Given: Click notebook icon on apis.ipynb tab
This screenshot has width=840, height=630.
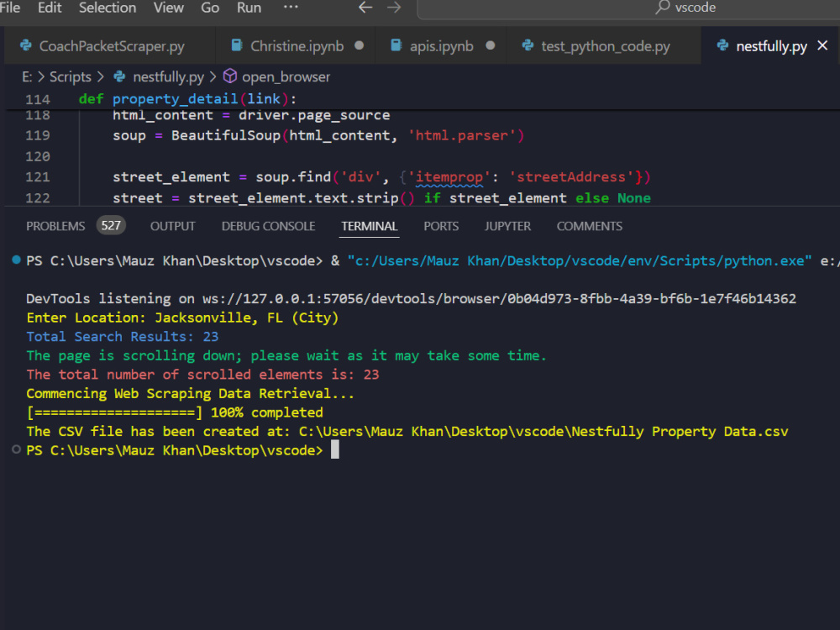Looking at the screenshot, I should coord(396,45).
